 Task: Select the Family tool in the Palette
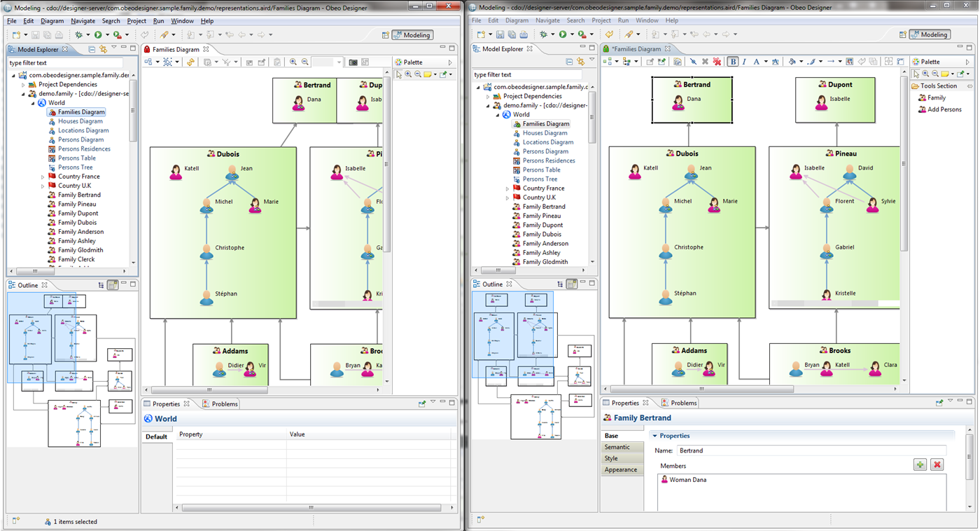point(936,98)
